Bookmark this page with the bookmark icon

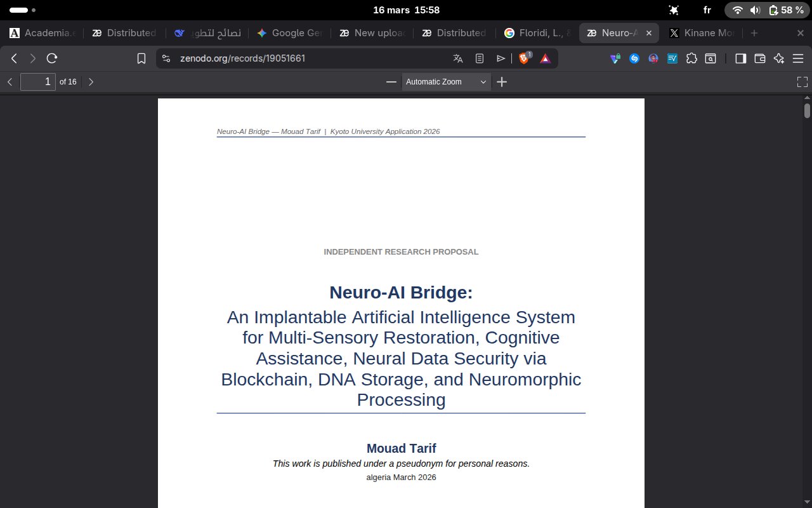(141, 58)
